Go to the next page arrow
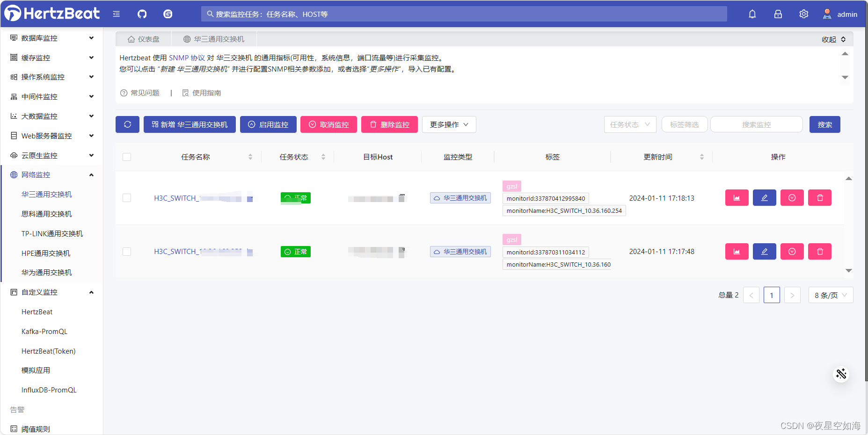The height and width of the screenshot is (435, 868). 792,295
